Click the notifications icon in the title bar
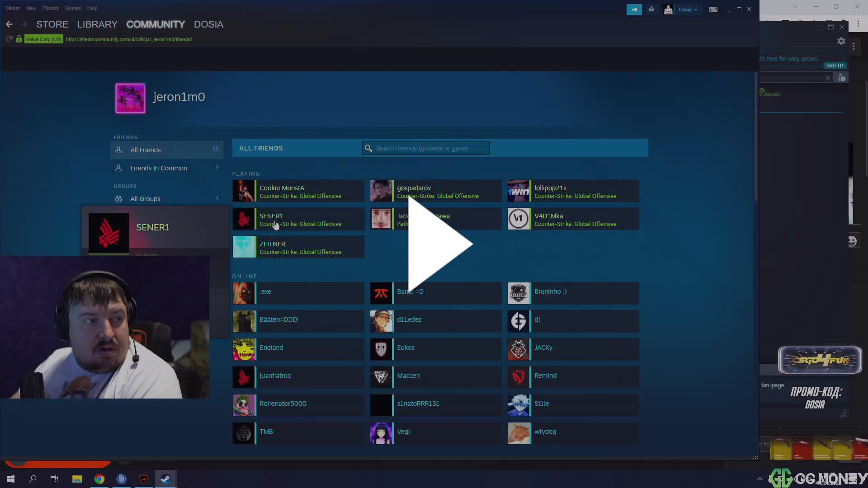The image size is (868, 488). click(651, 9)
